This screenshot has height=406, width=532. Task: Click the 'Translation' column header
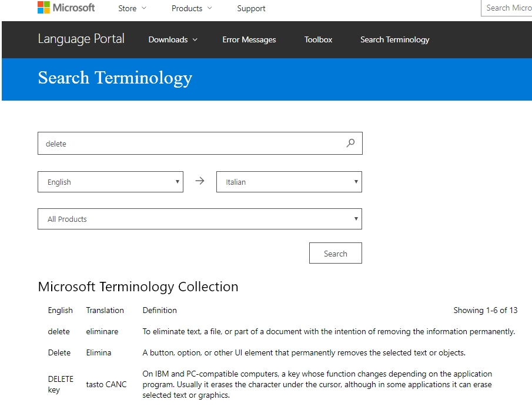[105, 310]
